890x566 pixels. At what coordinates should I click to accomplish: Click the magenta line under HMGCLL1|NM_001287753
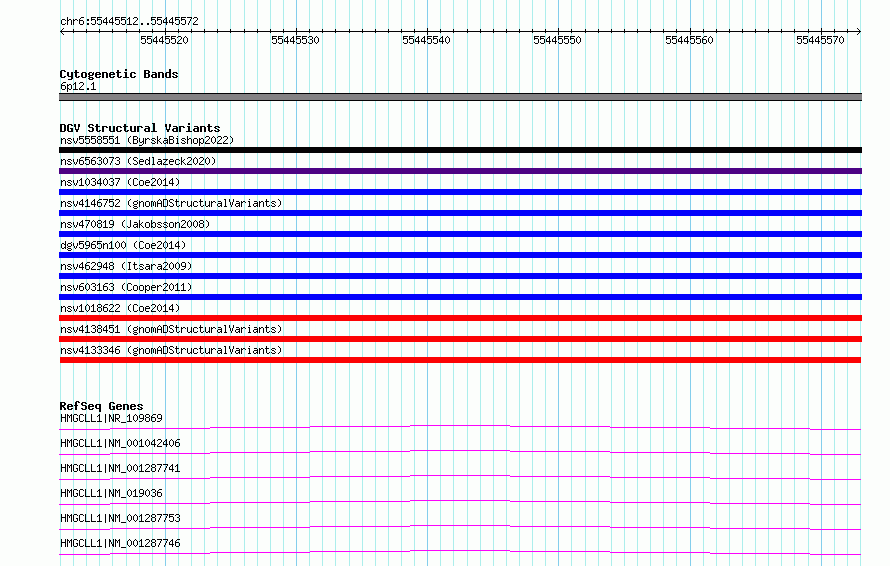point(460,527)
